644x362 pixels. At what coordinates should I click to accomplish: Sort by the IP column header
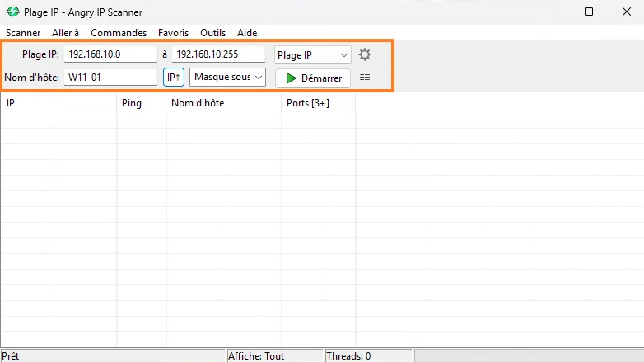[x=58, y=103]
